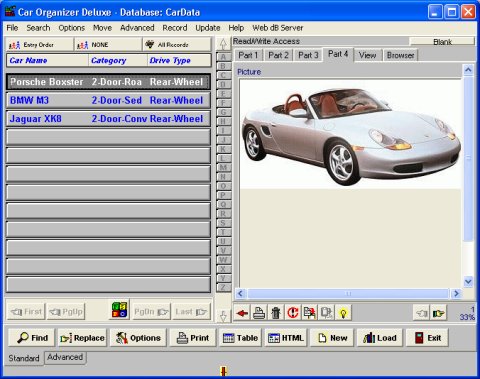Viewport: 480px width, 379px height.
Task: Switch to the View tab
Action: pos(368,55)
